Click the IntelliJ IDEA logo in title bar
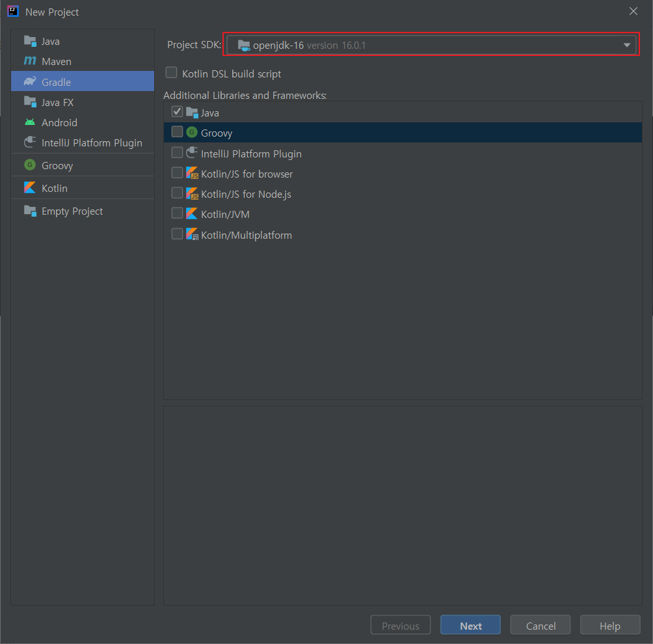This screenshot has height=644, width=653. 13,11
